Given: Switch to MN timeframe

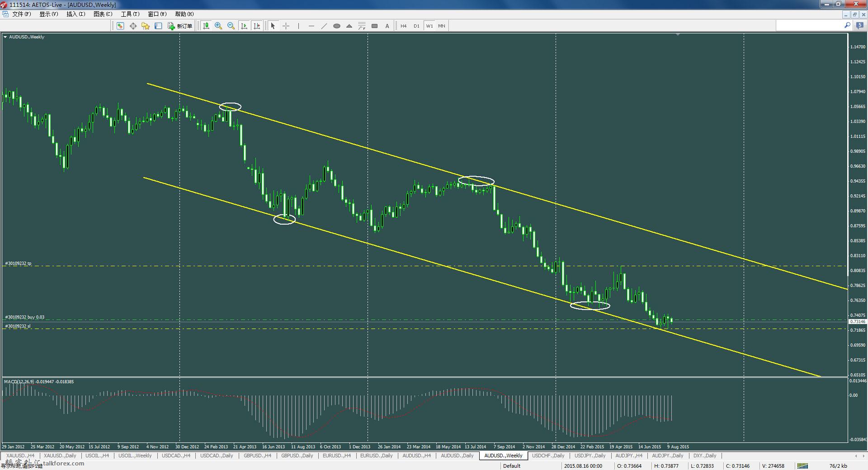Looking at the screenshot, I should coord(442,26).
